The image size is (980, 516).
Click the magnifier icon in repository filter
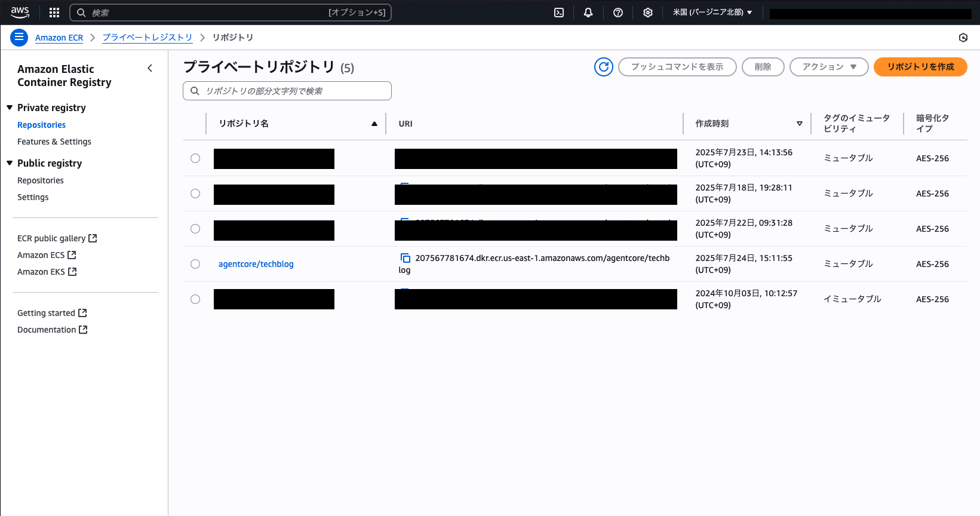tap(195, 91)
